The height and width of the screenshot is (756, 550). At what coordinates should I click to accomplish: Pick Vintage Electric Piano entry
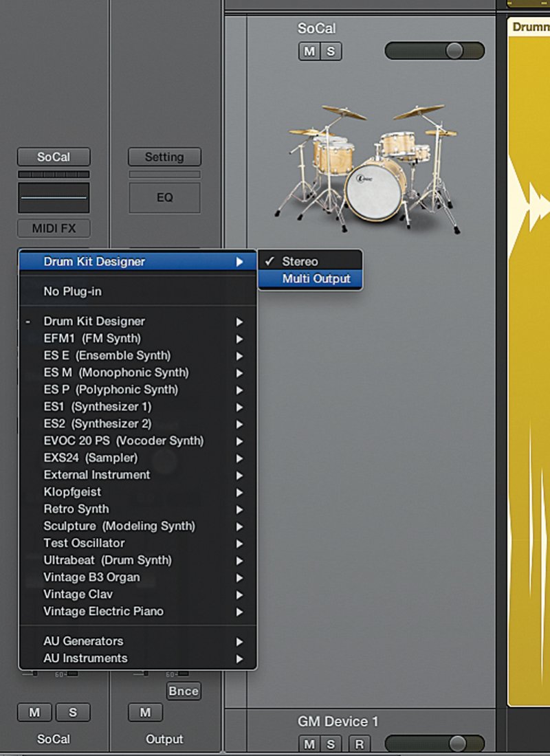[x=137, y=612]
